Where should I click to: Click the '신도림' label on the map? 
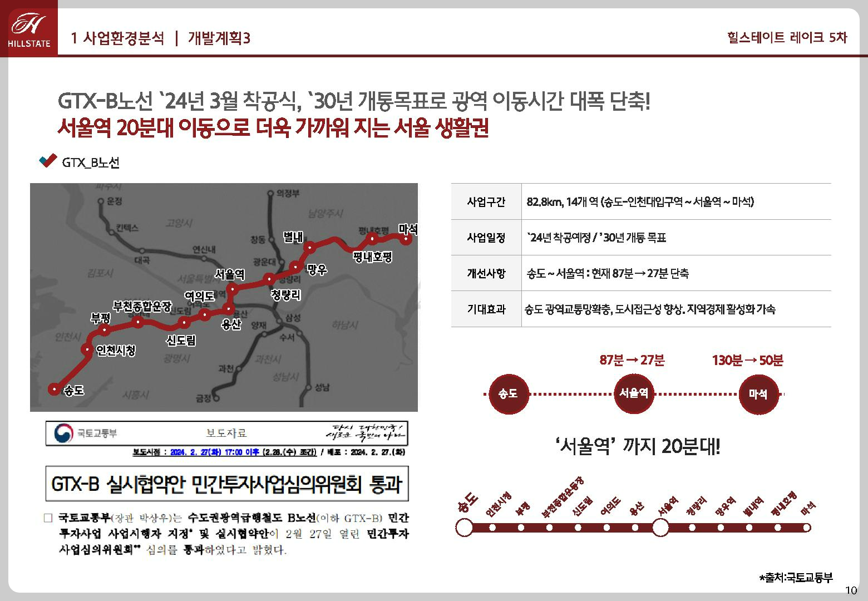181,341
